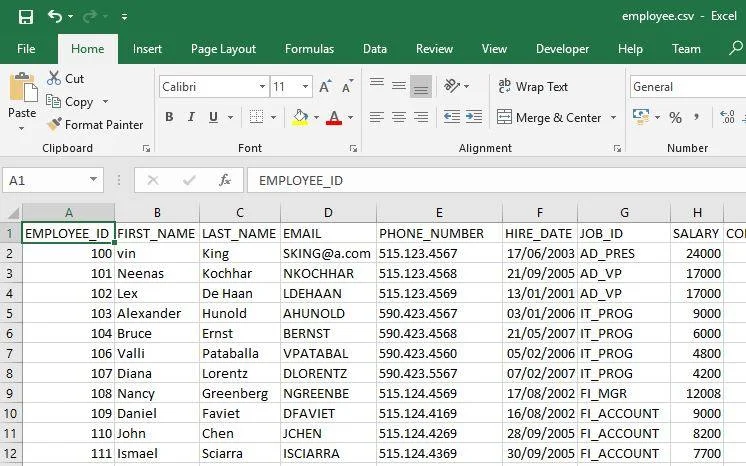Apply Comma Style

pos(697,117)
